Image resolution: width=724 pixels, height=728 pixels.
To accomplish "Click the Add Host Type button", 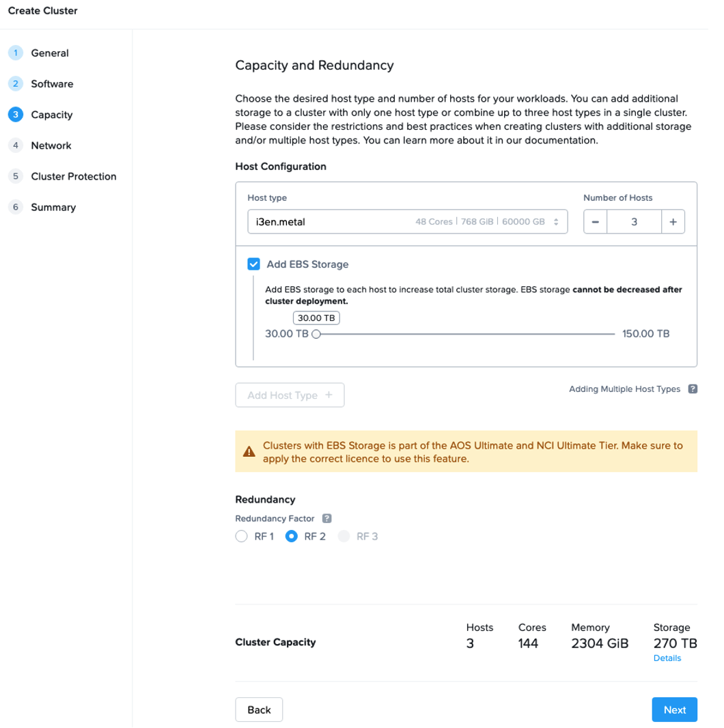I will 290,395.
